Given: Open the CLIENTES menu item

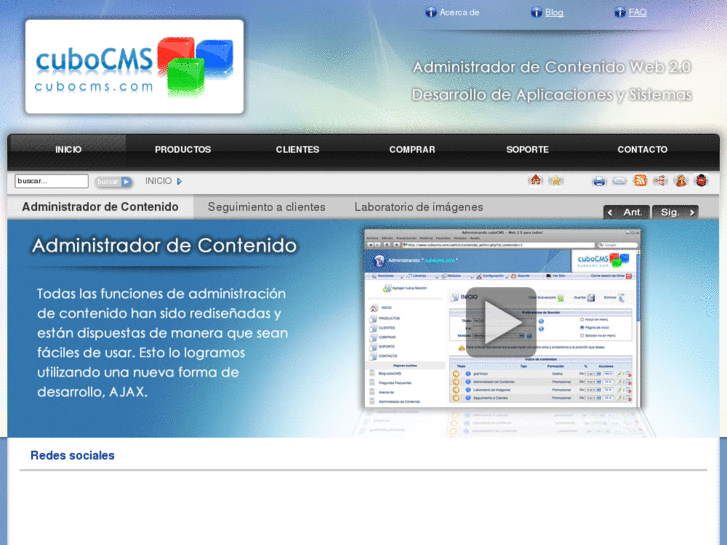Looking at the screenshot, I should tap(297, 149).
